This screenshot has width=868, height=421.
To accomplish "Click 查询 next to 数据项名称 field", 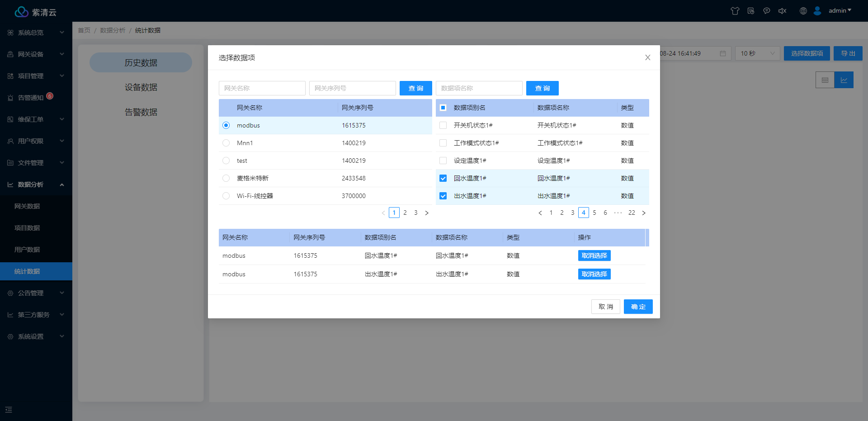I will tap(542, 88).
